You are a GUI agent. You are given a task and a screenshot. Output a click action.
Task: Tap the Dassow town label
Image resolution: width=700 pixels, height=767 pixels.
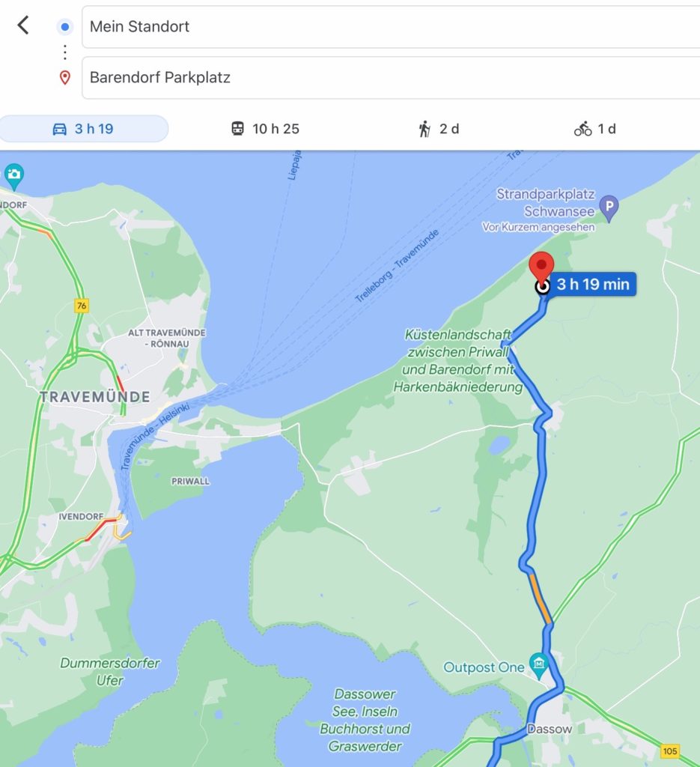550,729
